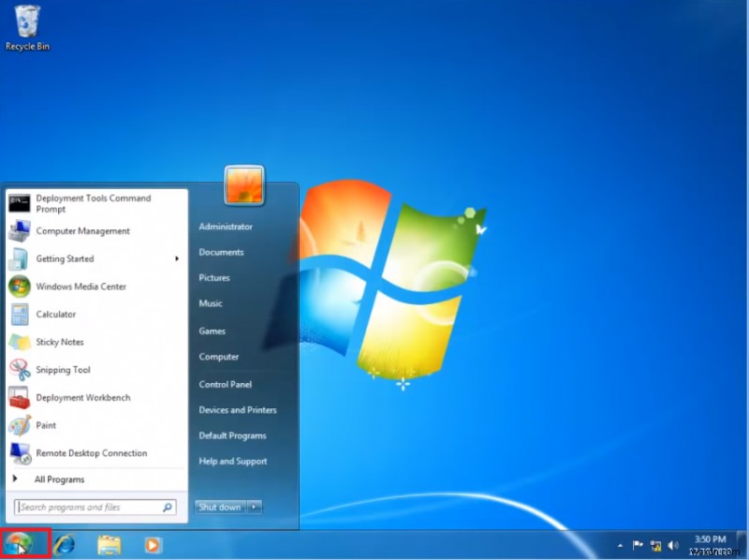This screenshot has width=749, height=560.
Task: Launch Internet Explorer from the taskbar
Action: [65, 543]
